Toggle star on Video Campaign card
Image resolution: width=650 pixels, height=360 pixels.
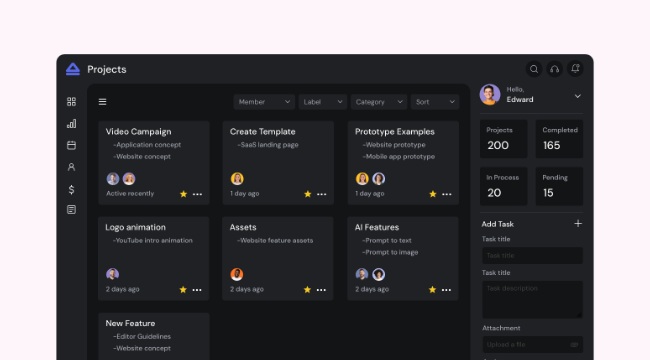(183, 194)
